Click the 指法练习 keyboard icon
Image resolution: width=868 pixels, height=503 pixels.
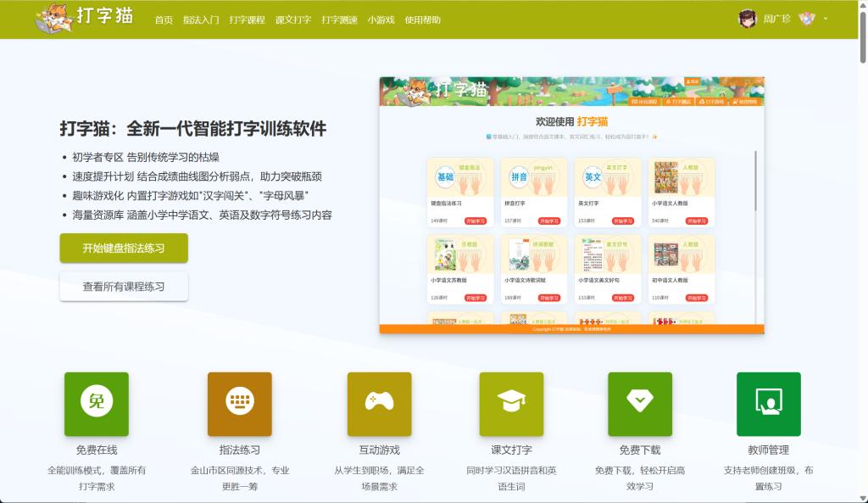239,404
